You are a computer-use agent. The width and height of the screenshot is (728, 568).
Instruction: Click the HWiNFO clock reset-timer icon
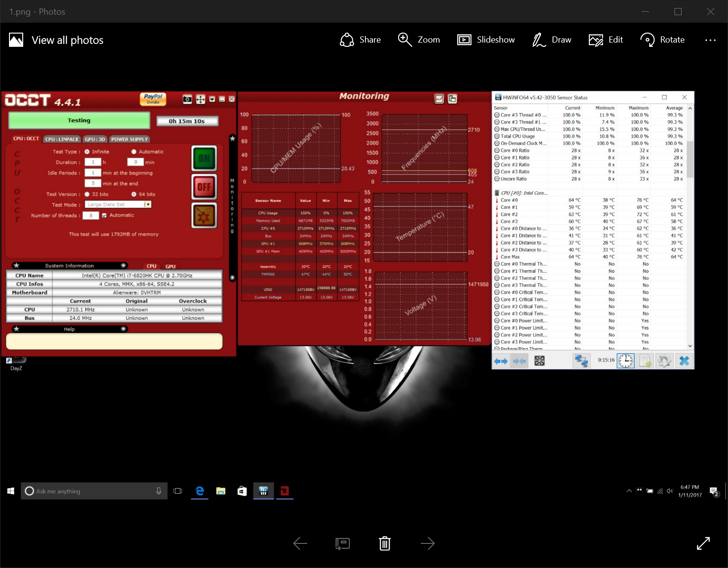coord(625,361)
